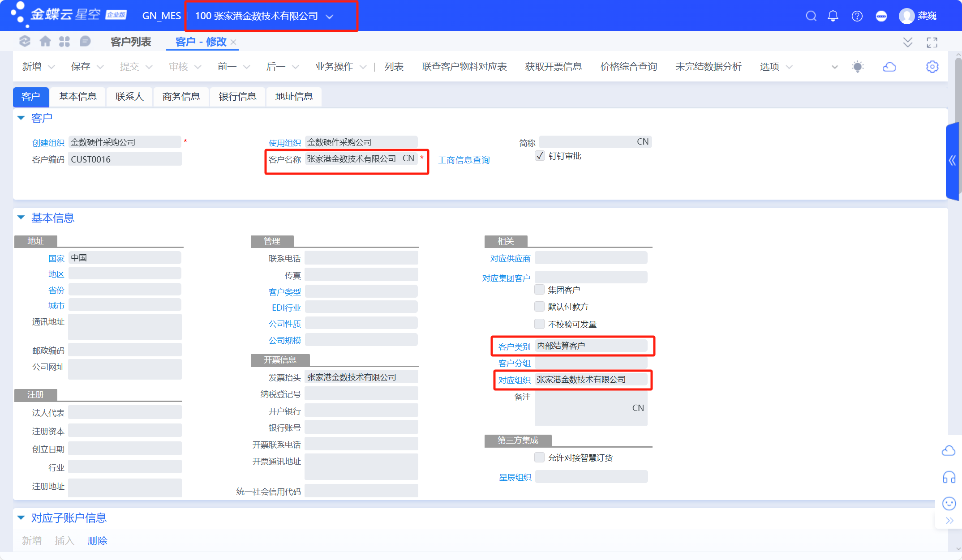962x560 pixels.
Task: Collapse the 基本信息 section triangle
Action: (x=21, y=218)
